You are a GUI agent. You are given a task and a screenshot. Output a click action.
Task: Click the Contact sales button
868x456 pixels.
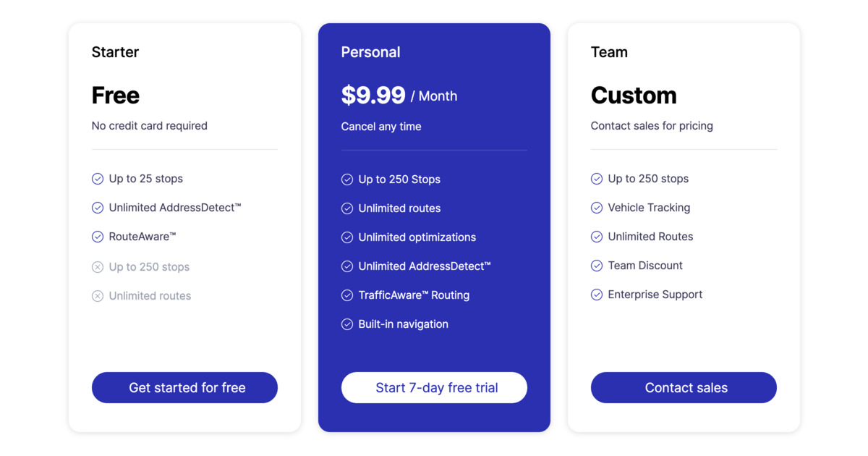tap(684, 387)
